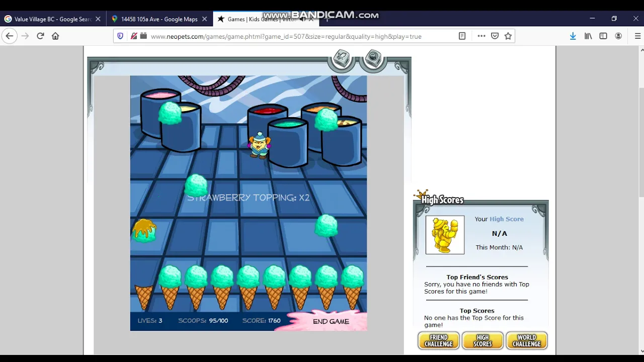Click the blocked permission icon in address bar
The image size is (644, 362).
click(x=133, y=36)
